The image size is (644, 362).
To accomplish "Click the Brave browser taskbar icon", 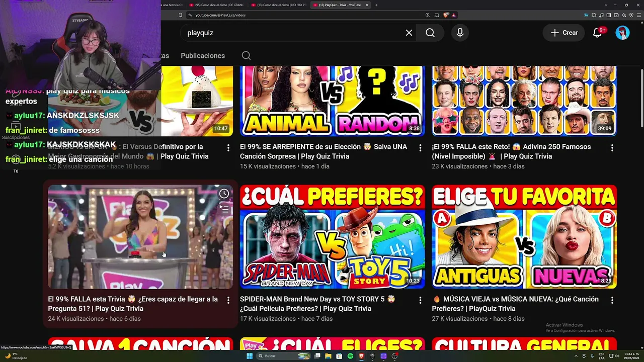I will [361, 356].
